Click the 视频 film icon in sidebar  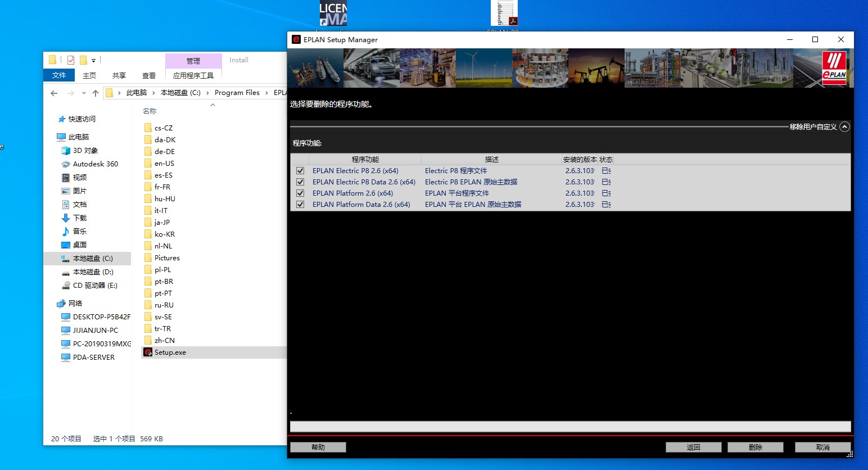(x=66, y=178)
